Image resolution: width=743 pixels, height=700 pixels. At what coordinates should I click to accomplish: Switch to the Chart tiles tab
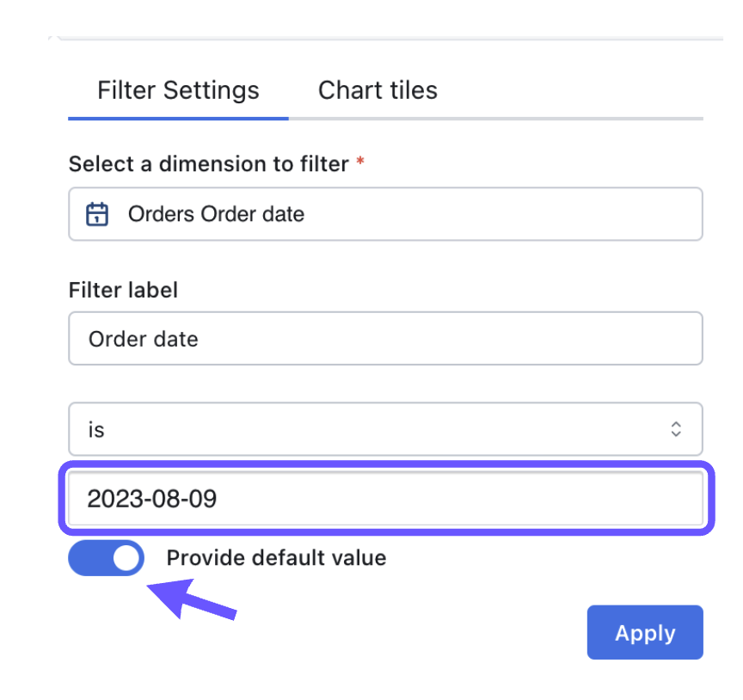[378, 90]
